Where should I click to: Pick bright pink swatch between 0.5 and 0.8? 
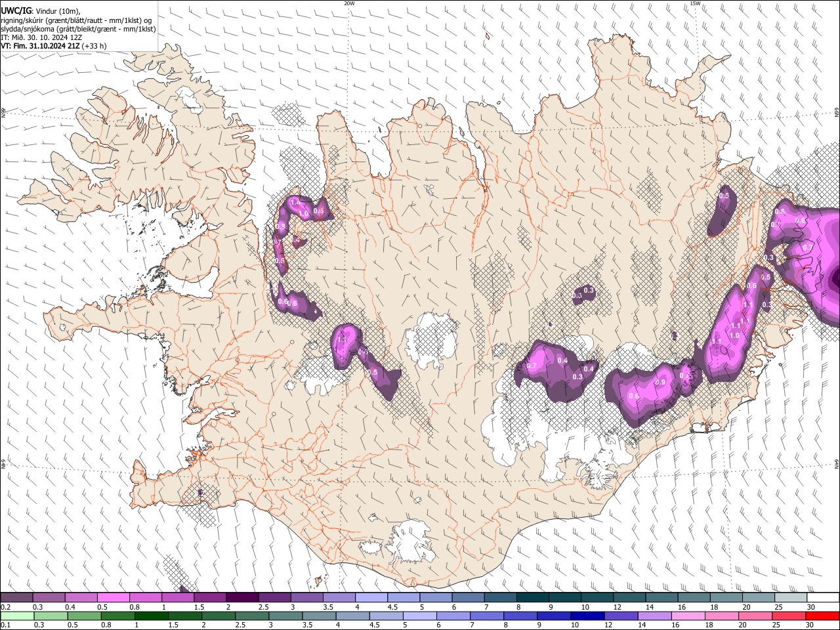tap(113, 597)
